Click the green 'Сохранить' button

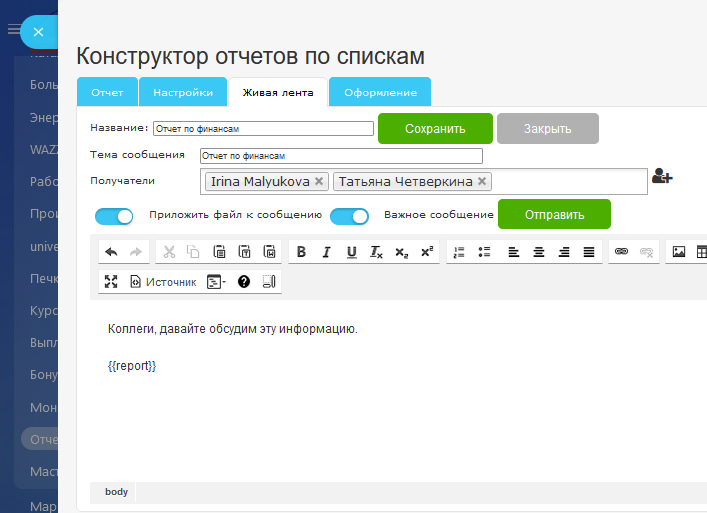[x=435, y=128]
